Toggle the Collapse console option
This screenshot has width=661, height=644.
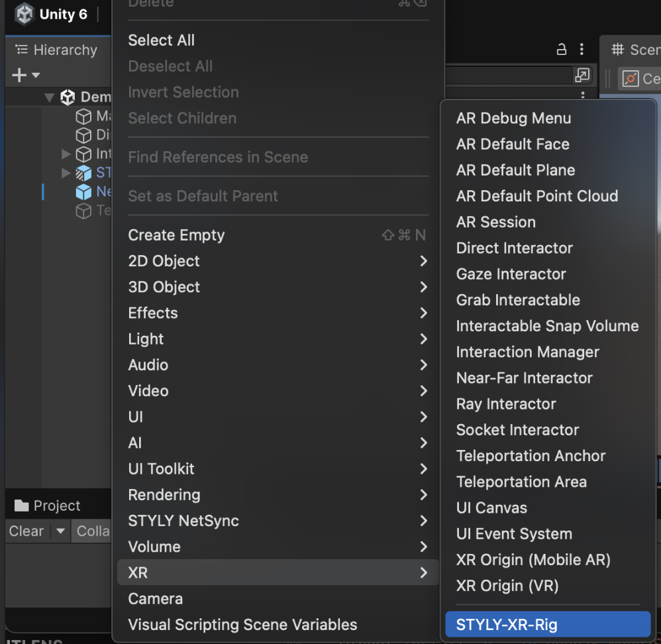pos(93,531)
